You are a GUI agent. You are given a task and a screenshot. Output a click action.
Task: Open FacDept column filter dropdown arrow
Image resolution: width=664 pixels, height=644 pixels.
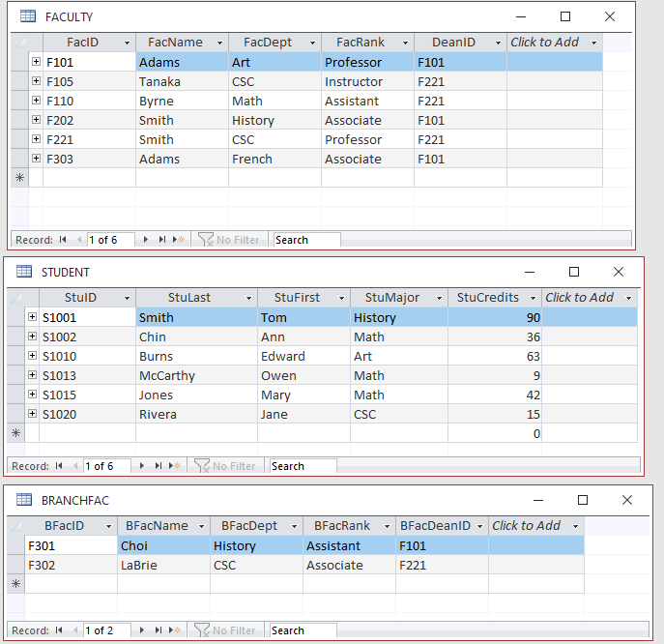click(312, 43)
